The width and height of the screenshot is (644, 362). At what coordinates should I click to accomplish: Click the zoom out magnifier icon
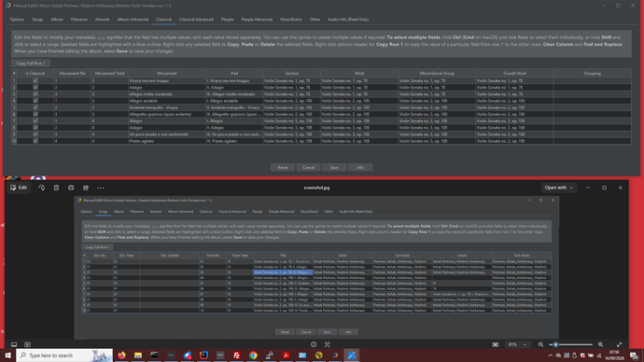point(540,344)
